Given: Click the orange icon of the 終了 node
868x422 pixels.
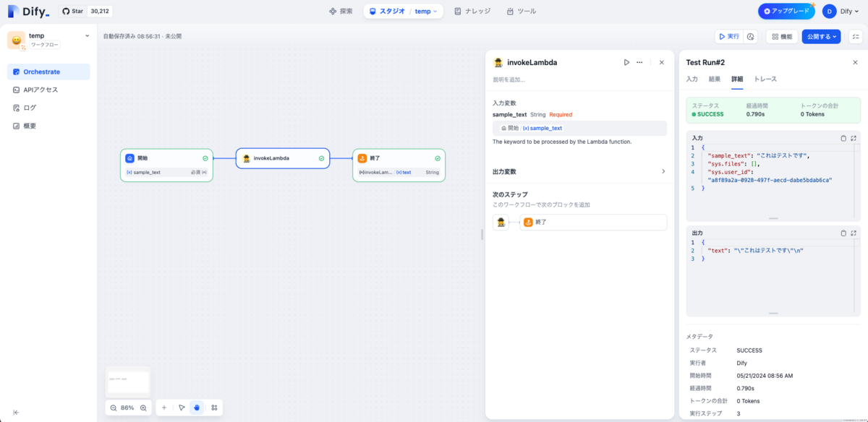Looking at the screenshot, I should pyautogui.click(x=362, y=158).
